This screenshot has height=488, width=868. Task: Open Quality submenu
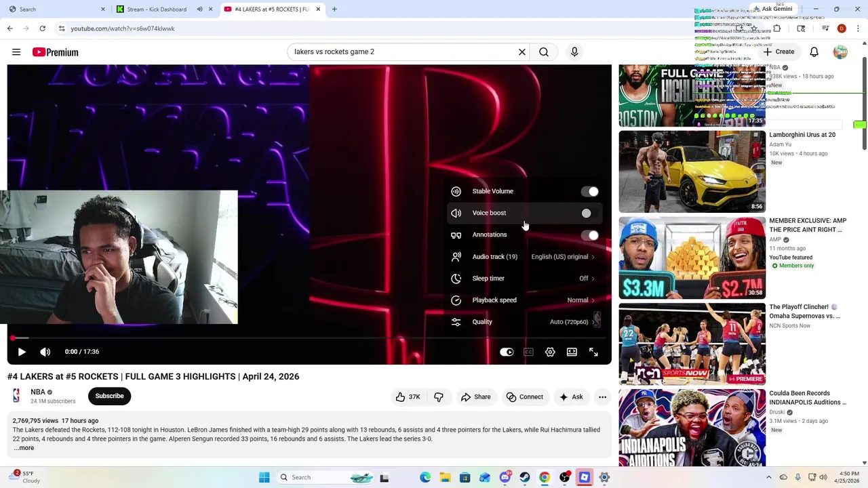524,322
